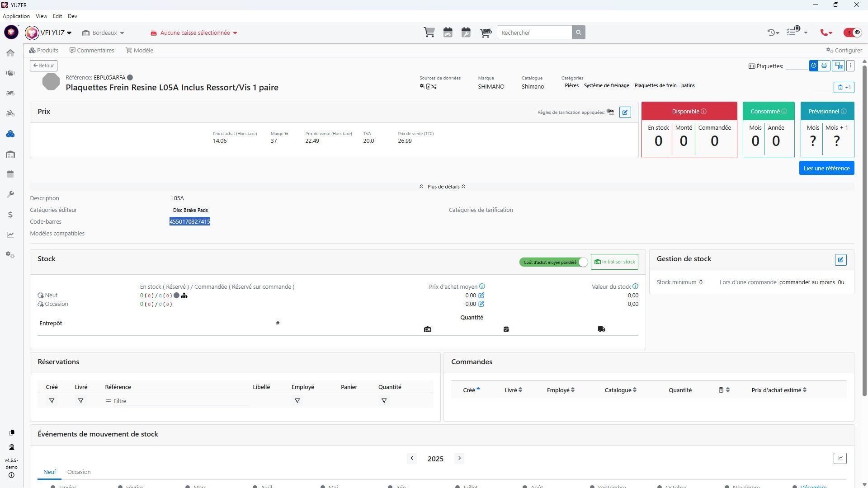Open the Bordeaux store dropdown
This screenshot has height=488, width=868.
point(104,33)
